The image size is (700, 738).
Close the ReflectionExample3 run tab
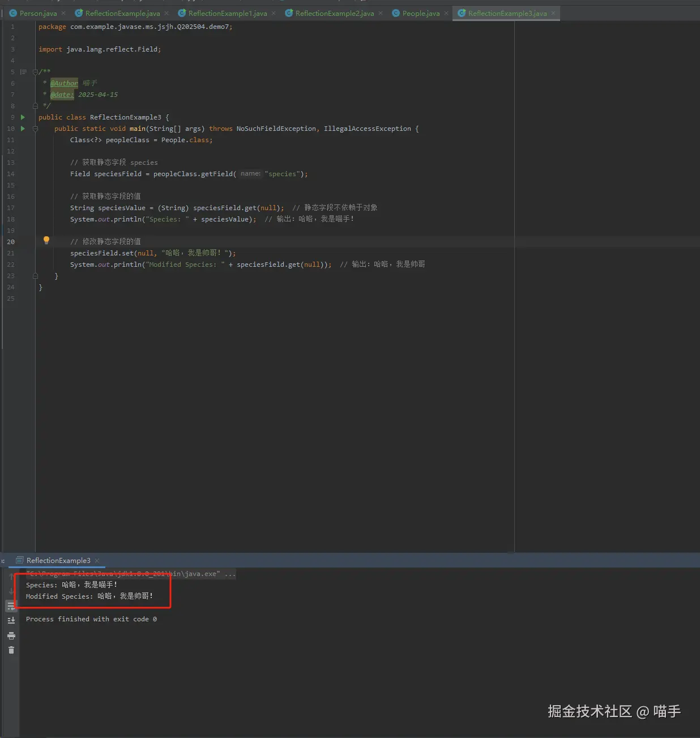coord(97,561)
